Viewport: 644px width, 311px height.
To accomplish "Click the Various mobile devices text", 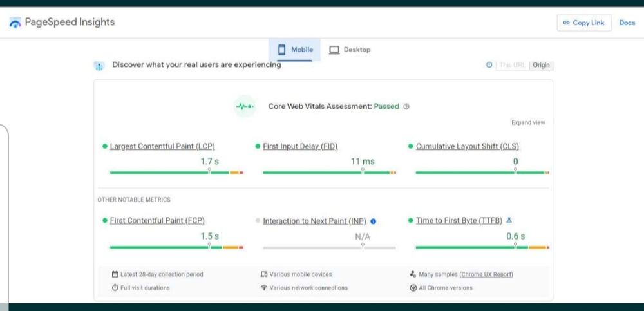I will (x=301, y=274).
